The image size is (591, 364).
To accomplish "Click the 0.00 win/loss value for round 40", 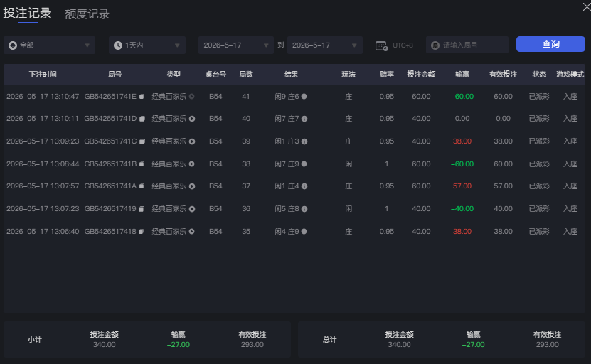I will tap(462, 119).
